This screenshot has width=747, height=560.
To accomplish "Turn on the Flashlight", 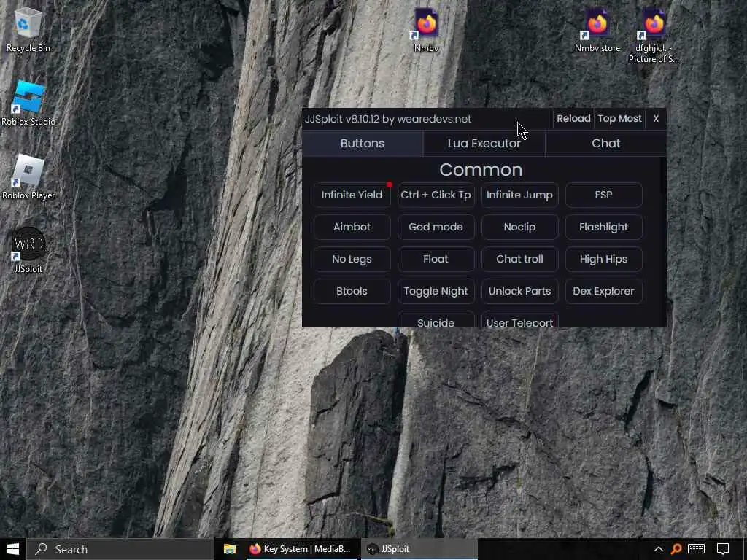I will [x=603, y=227].
